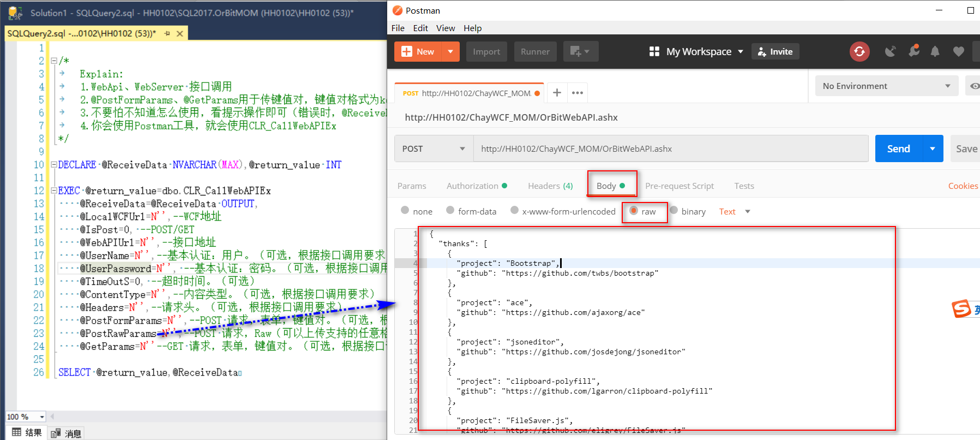Open settings wrench icon in Postman header

click(x=913, y=51)
